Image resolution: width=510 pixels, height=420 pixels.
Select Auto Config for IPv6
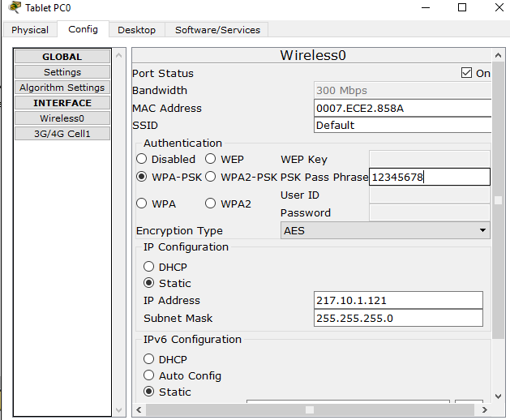click(x=148, y=375)
